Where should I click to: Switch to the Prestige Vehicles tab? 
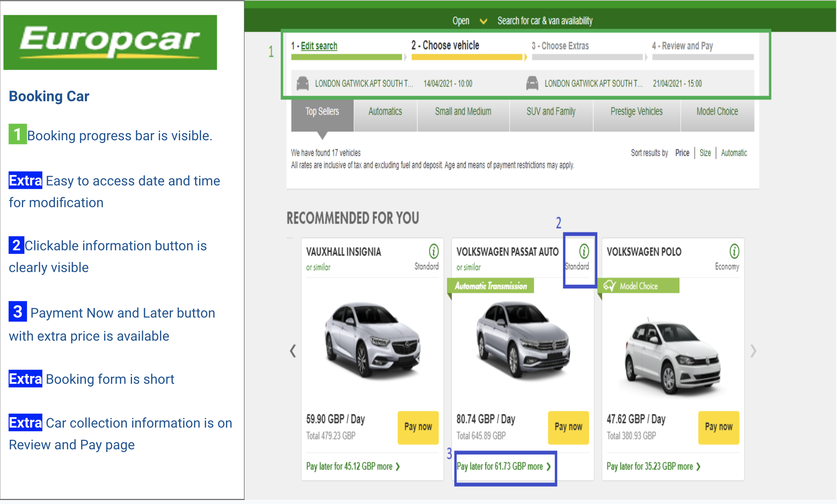pyautogui.click(x=637, y=115)
